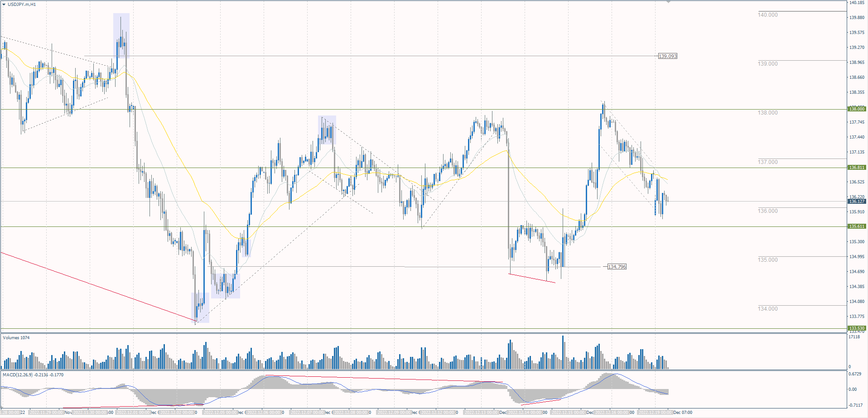868x418 pixels.
Task: Select the 139.093 horizontal line label
Action: pos(667,56)
